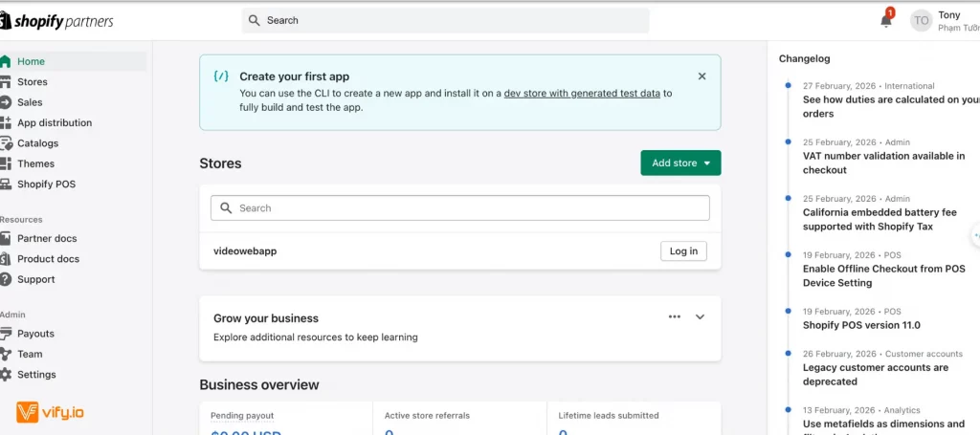Focus the top Search field
The height and width of the screenshot is (435, 980).
click(x=445, y=21)
